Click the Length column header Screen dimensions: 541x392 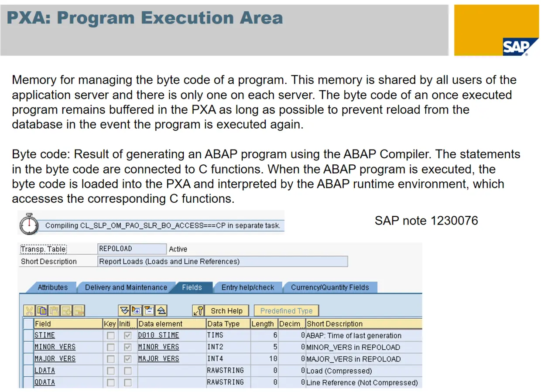264,324
